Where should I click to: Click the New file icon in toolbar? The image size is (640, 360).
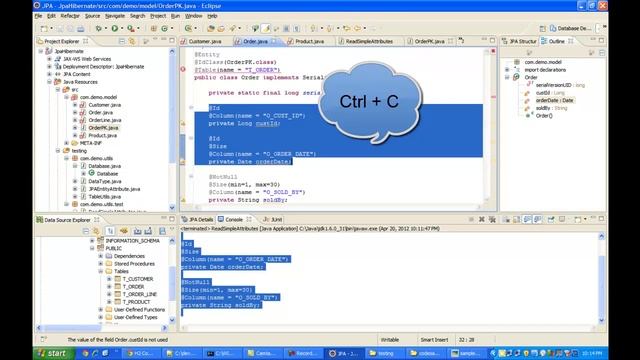point(44,29)
